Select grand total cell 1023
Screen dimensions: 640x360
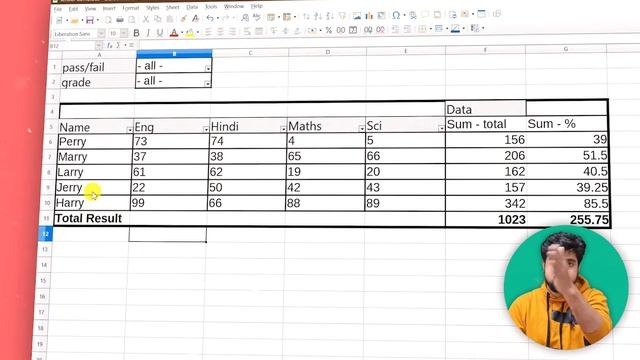coord(485,220)
